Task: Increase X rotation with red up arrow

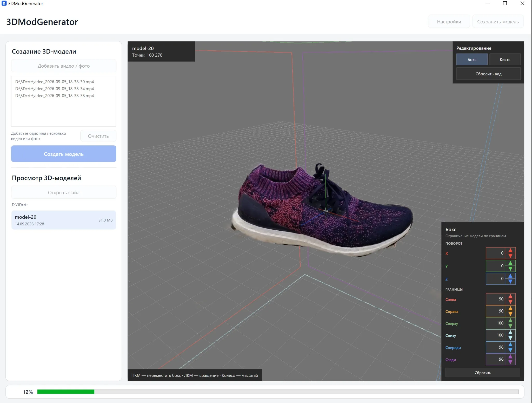Action: (510, 250)
